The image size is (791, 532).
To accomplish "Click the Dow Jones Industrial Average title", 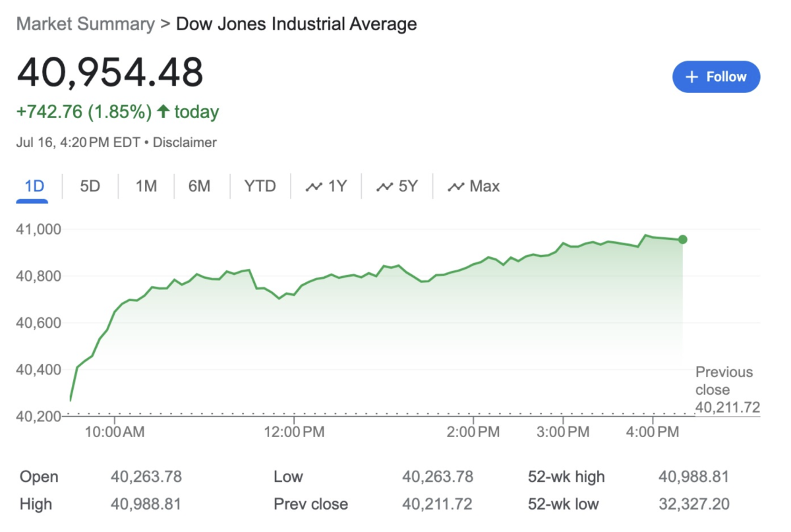I will pyautogui.click(x=296, y=24).
